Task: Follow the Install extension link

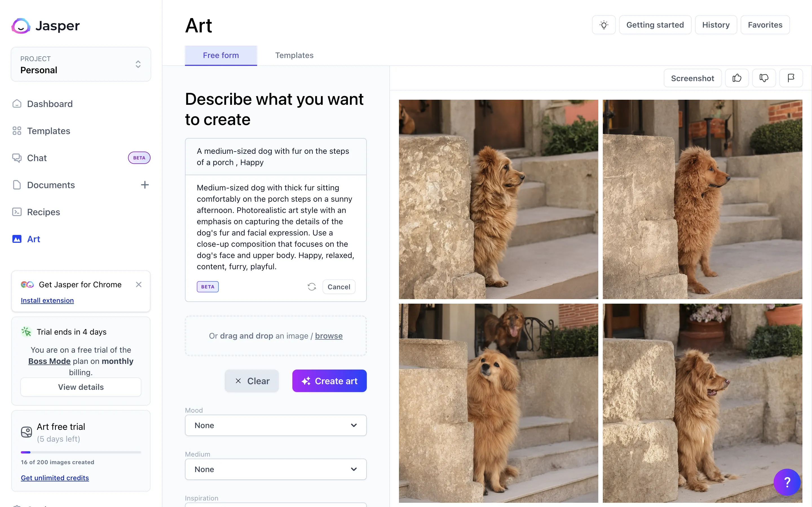Action: pyautogui.click(x=47, y=301)
